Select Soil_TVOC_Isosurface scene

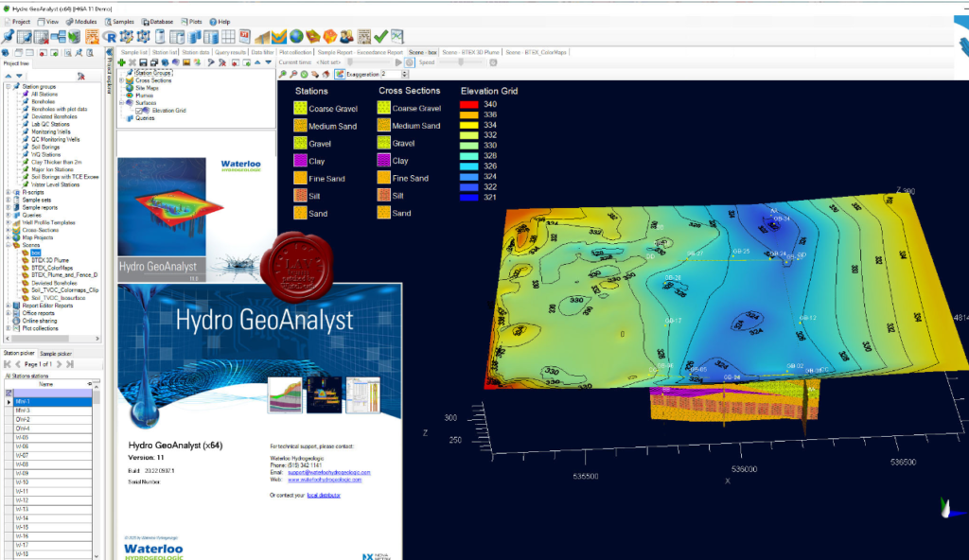(58, 298)
